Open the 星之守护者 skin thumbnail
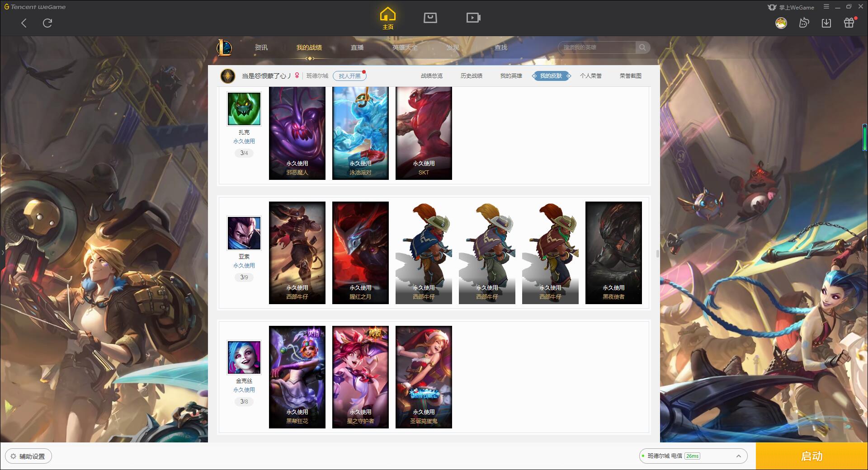 point(360,377)
